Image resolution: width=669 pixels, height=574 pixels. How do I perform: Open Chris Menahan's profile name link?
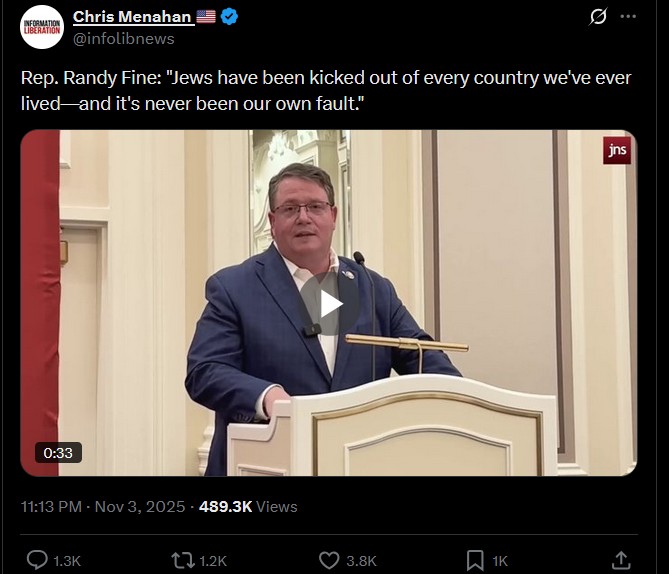coord(132,16)
